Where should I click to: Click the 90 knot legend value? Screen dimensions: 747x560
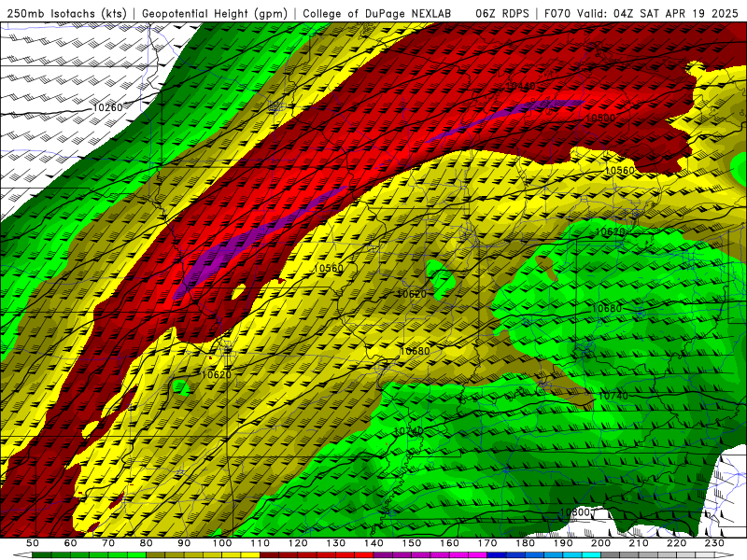[184, 543]
